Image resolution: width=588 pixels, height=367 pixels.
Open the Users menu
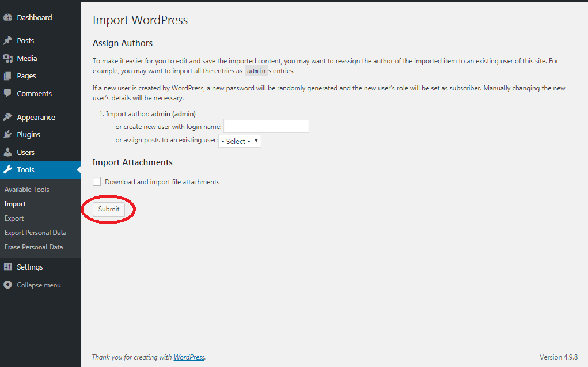tap(25, 152)
